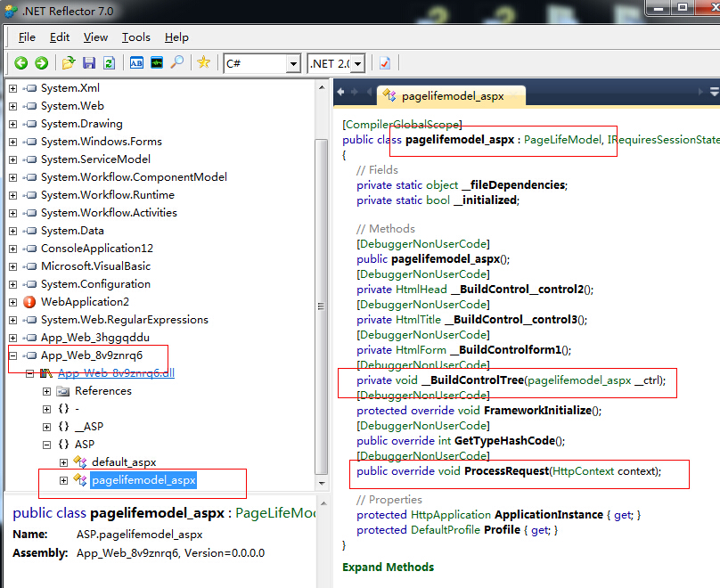
Task: Expand the References node
Action: 47,391
